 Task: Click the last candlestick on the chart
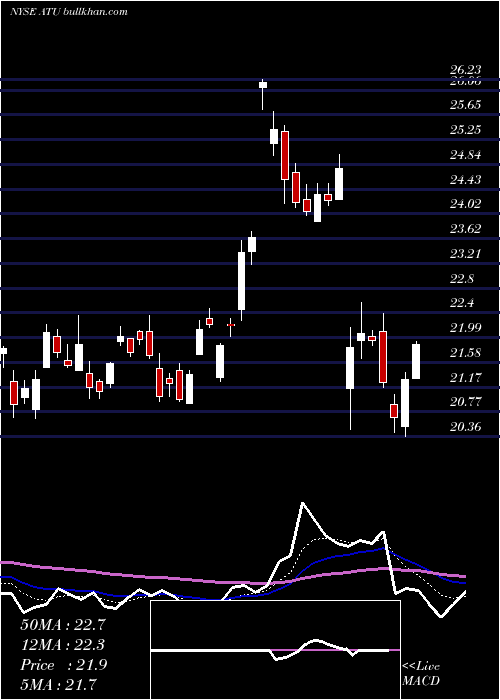click(416, 361)
